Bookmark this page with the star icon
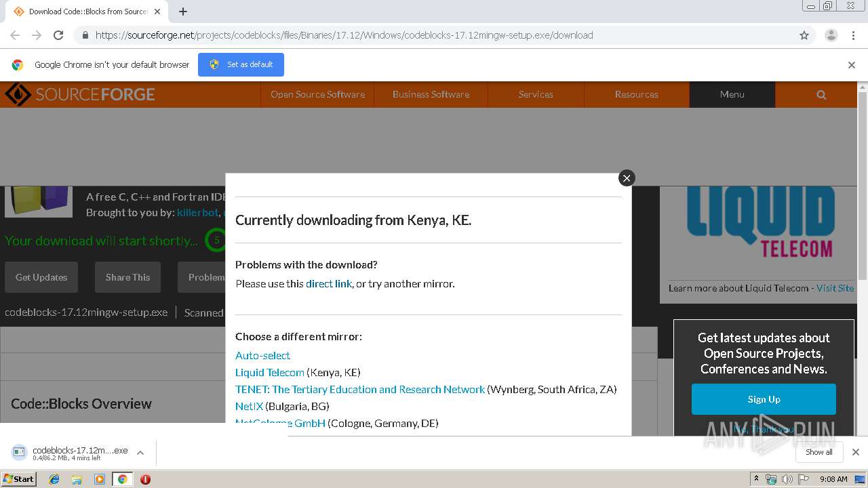Screen dimensions: 868x488 pos(804,35)
